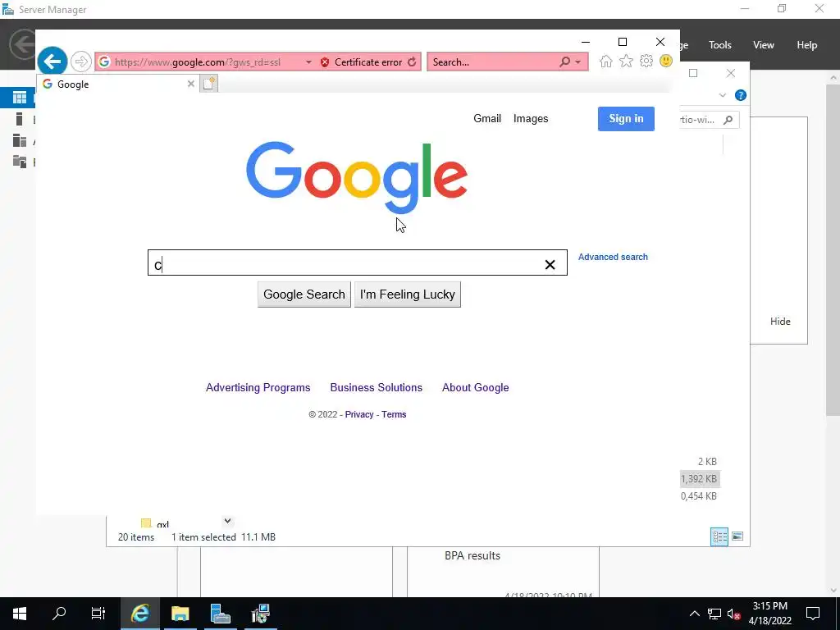The height and width of the screenshot is (630, 840).
Task: Click the IE search magnifier icon
Action: tap(564, 62)
